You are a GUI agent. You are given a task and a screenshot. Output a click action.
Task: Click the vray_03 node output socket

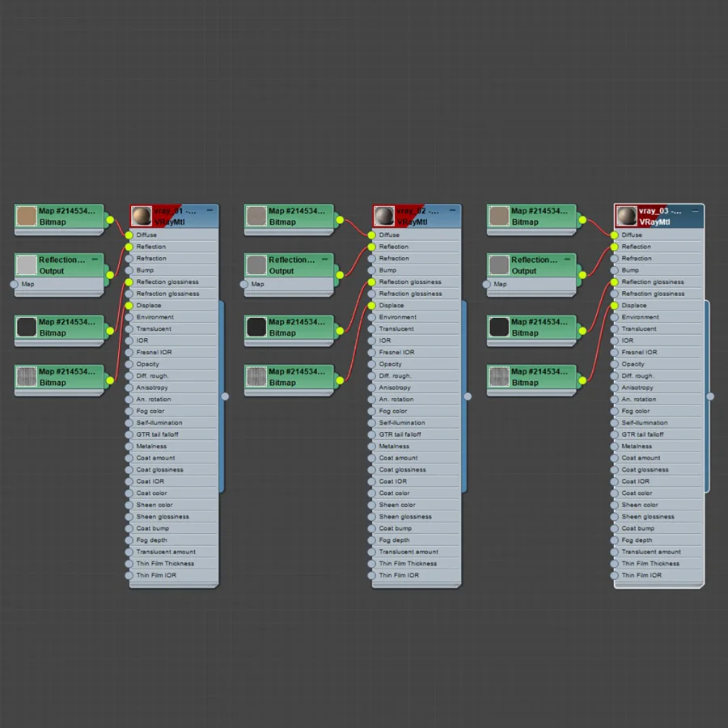pos(710,396)
